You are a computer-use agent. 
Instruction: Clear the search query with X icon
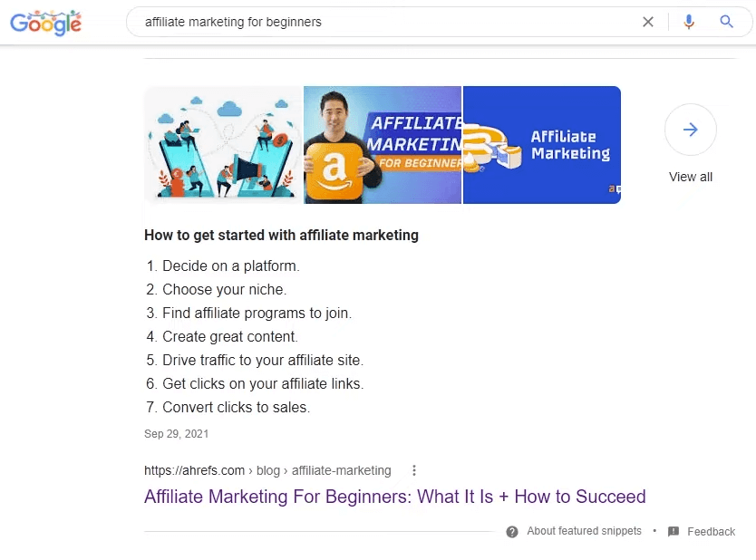point(648,22)
